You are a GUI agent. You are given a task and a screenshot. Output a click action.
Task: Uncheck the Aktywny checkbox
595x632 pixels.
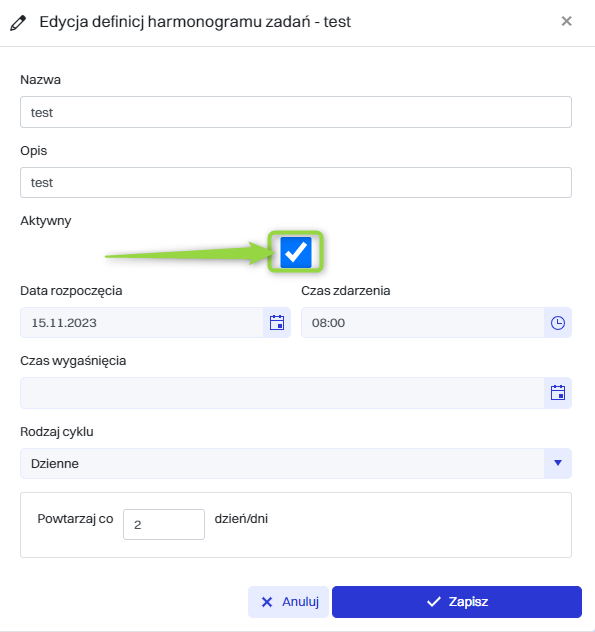pyautogui.click(x=296, y=252)
